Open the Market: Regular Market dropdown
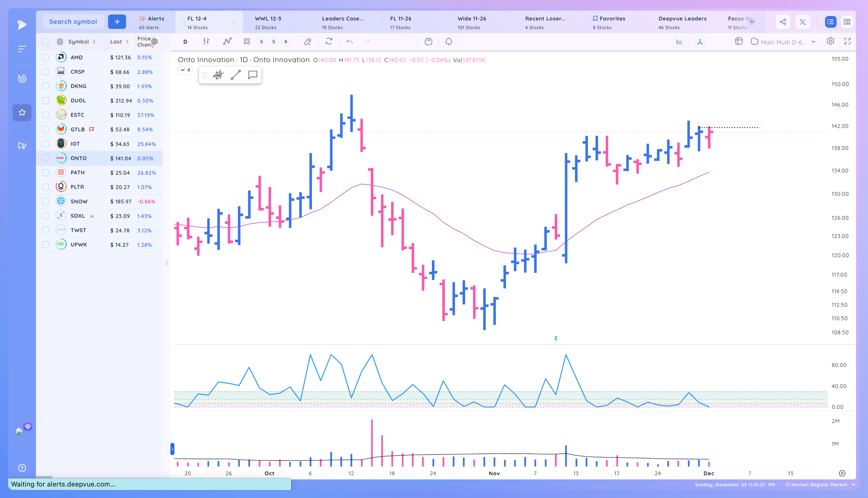Image resolution: width=868 pixels, height=498 pixels. click(x=821, y=485)
